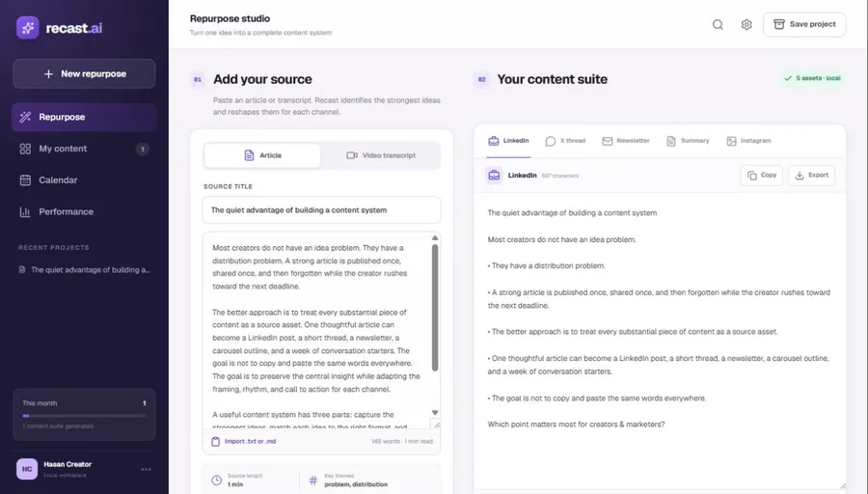Click the Key themes hash icon
Viewport: 868px width, 494px height.
[x=313, y=480]
